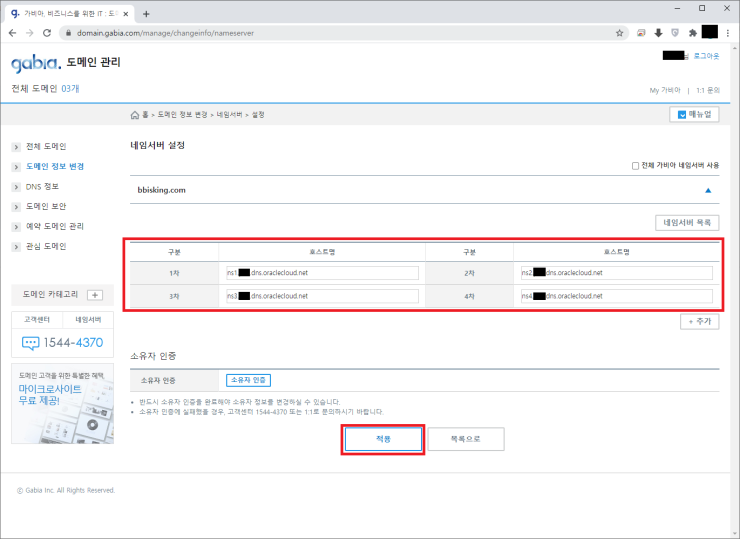Click the 소유자 인증 verification button
Image resolution: width=740 pixels, height=539 pixels.
[x=248, y=380]
